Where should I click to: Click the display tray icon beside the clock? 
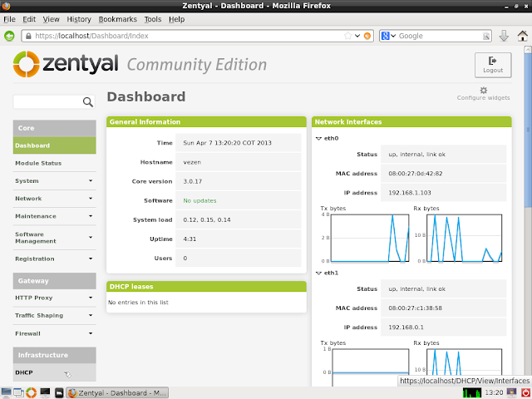[512, 393]
